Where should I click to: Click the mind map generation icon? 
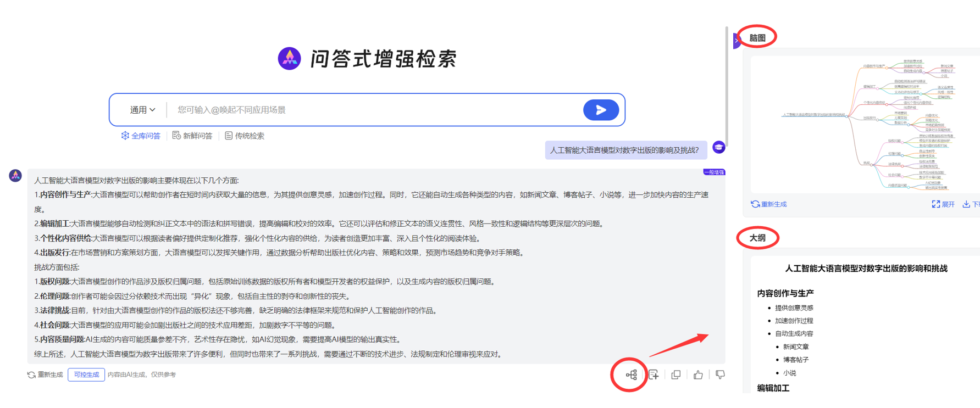coord(631,375)
